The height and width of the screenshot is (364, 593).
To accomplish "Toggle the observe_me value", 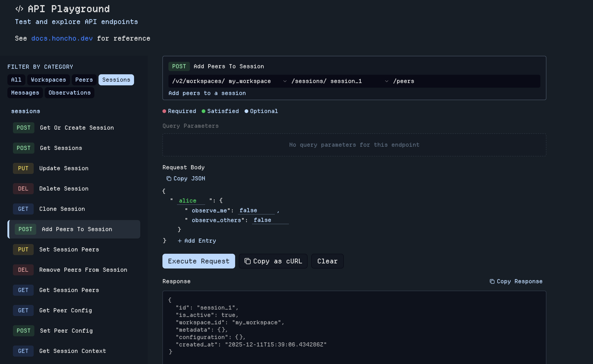I will (256, 210).
